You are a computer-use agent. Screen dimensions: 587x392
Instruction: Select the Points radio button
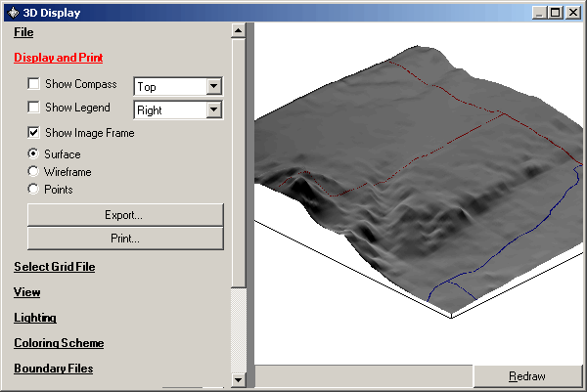click(33, 189)
